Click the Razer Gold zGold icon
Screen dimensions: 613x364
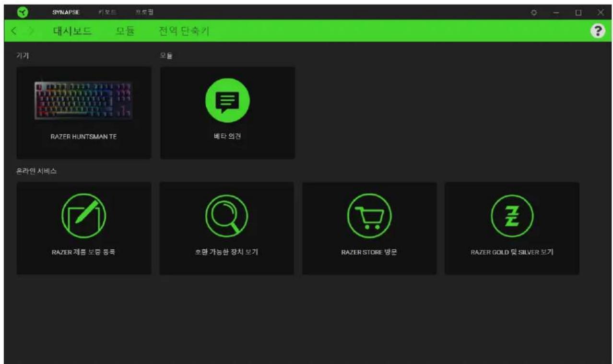[x=512, y=216]
